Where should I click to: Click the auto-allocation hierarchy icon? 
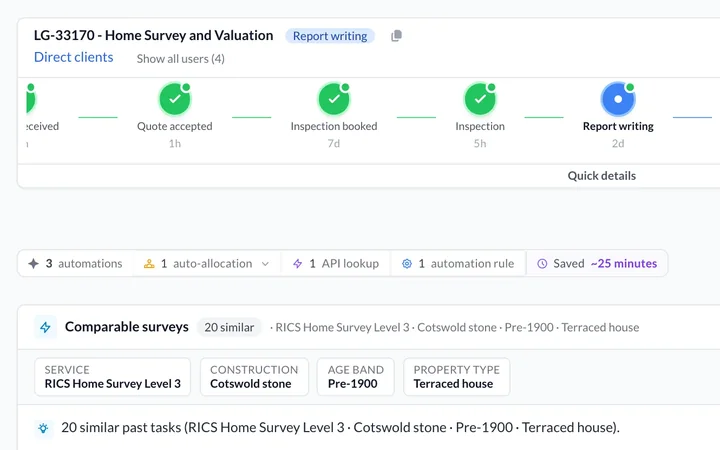149,264
